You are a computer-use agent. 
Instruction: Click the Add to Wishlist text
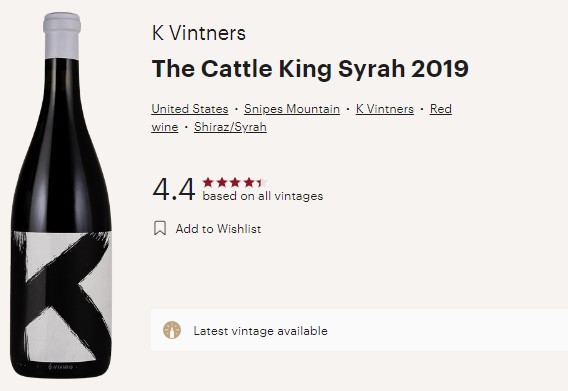coord(218,229)
